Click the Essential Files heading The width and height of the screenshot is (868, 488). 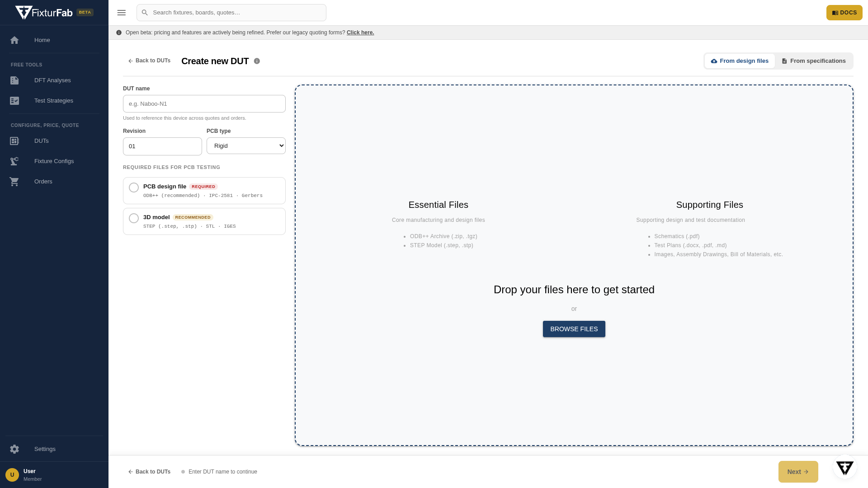tap(439, 205)
